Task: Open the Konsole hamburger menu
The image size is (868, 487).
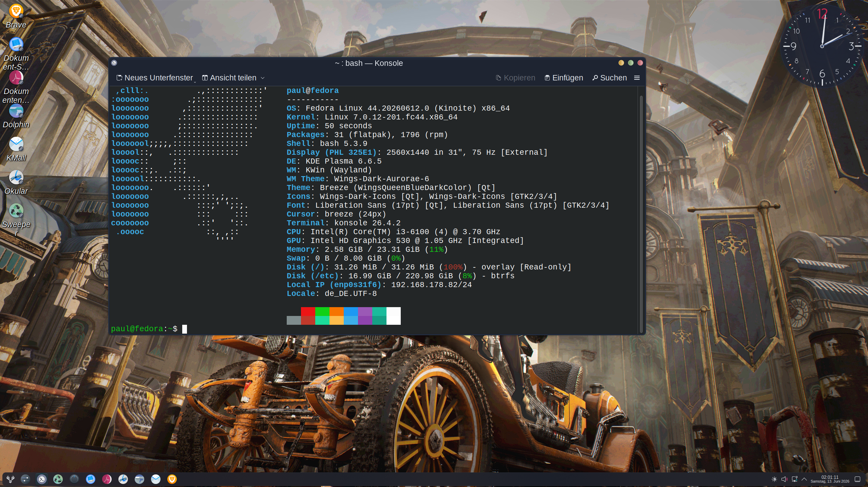Action: pyautogui.click(x=637, y=78)
